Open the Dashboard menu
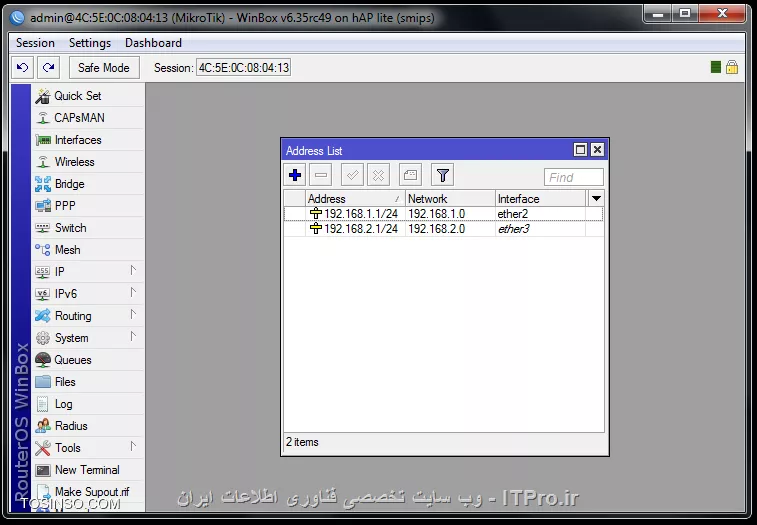Image resolution: width=757 pixels, height=525 pixels. [153, 43]
